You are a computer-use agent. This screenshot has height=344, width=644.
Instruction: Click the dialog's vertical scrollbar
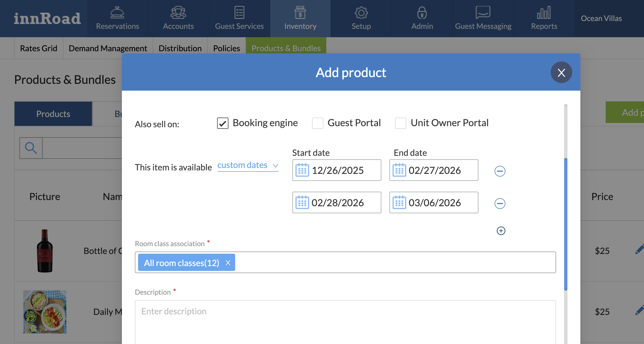pyautogui.click(x=566, y=224)
